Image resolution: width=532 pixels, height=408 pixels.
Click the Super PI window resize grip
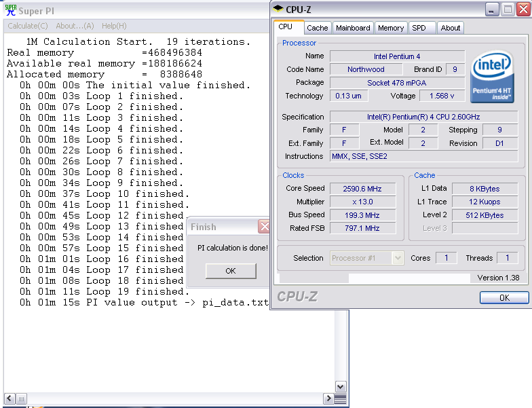click(x=341, y=398)
